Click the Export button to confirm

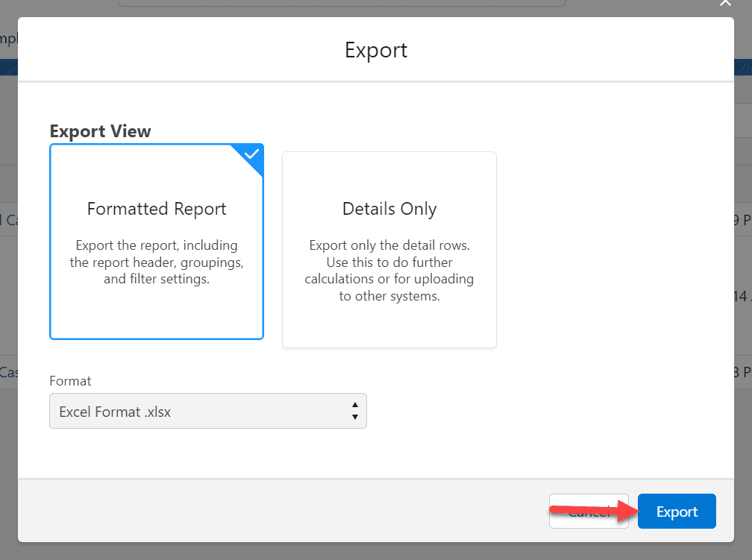[676, 512]
